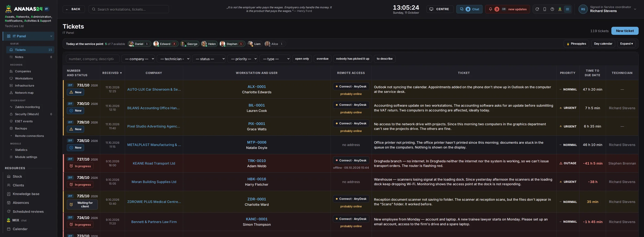Open Security (Wazuh) in the sidebar
Viewport: 644px width, 237px height.
pyautogui.click(x=30, y=114)
